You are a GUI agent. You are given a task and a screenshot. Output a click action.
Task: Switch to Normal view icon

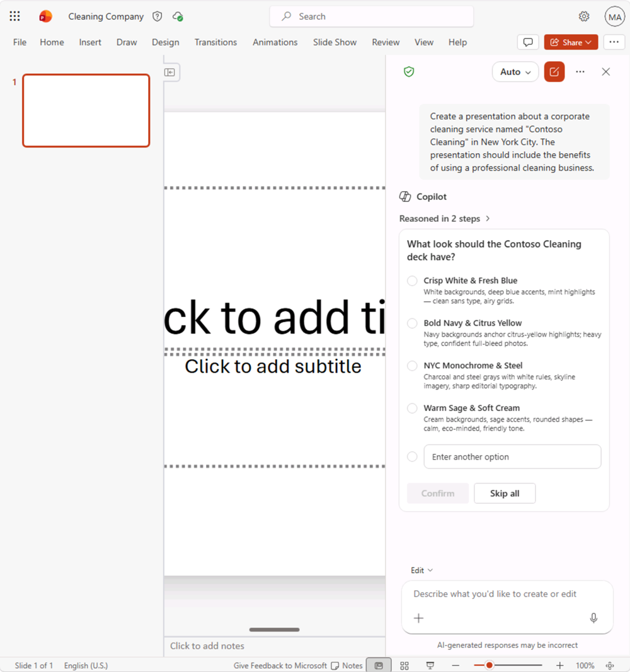click(x=379, y=666)
